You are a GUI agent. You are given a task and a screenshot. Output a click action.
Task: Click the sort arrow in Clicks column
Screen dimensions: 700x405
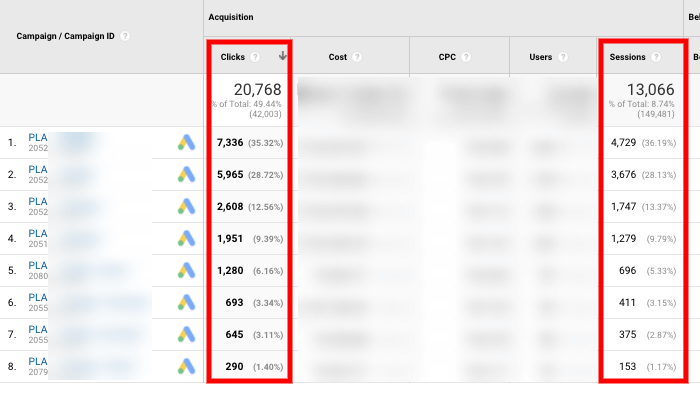[283, 56]
